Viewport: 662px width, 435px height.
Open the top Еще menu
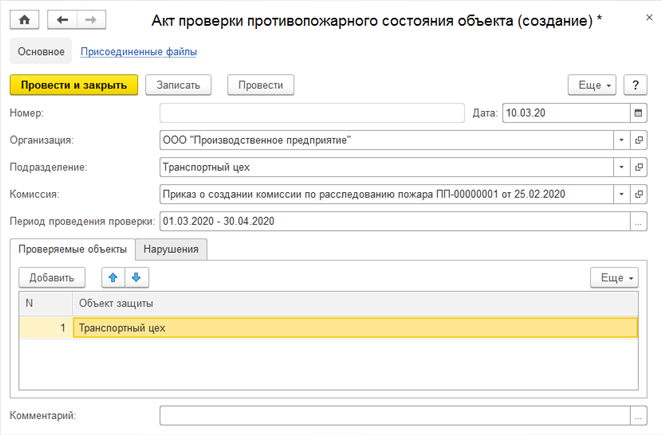click(x=592, y=85)
